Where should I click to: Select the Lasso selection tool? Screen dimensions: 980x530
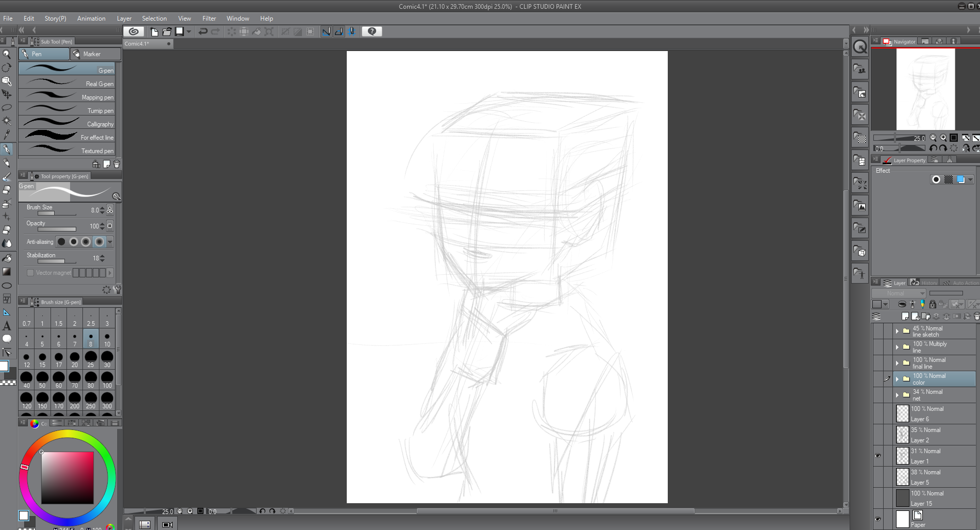tap(7, 108)
